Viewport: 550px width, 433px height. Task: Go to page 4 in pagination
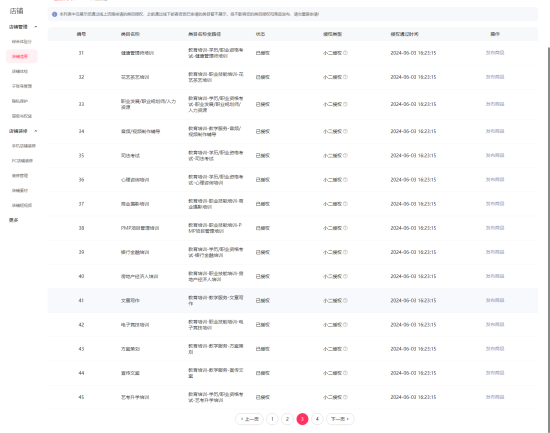pyautogui.click(x=317, y=419)
